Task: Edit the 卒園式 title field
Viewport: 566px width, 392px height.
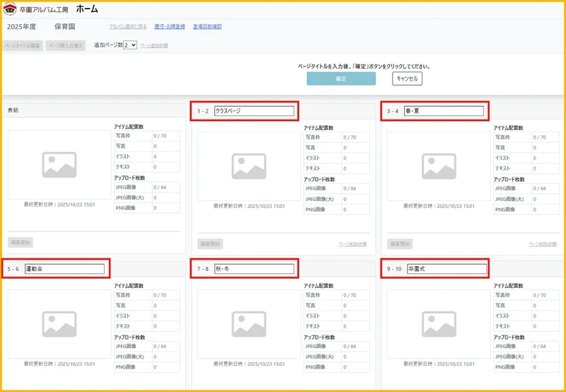Action: (x=447, y=269)
